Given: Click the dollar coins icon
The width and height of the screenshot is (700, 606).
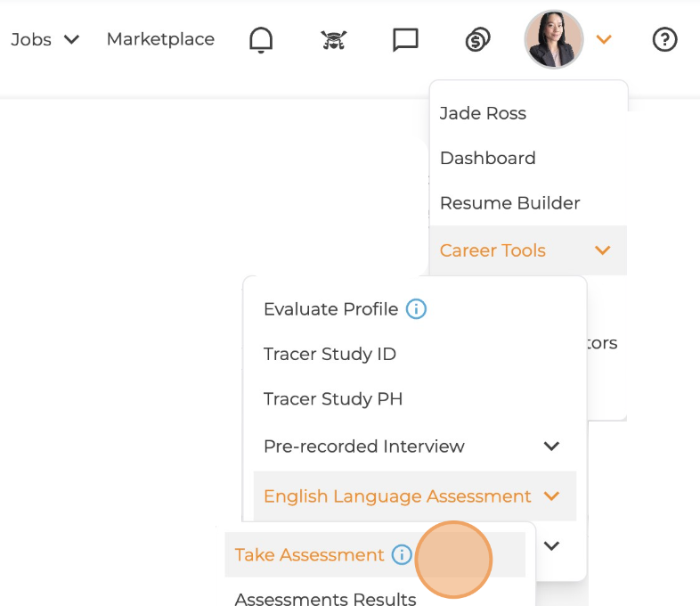Looking at the screenshot, I should pos(478,39).
